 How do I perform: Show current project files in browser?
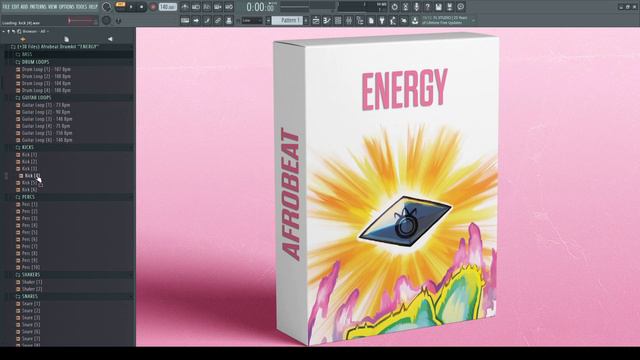[x=66, y=39]
